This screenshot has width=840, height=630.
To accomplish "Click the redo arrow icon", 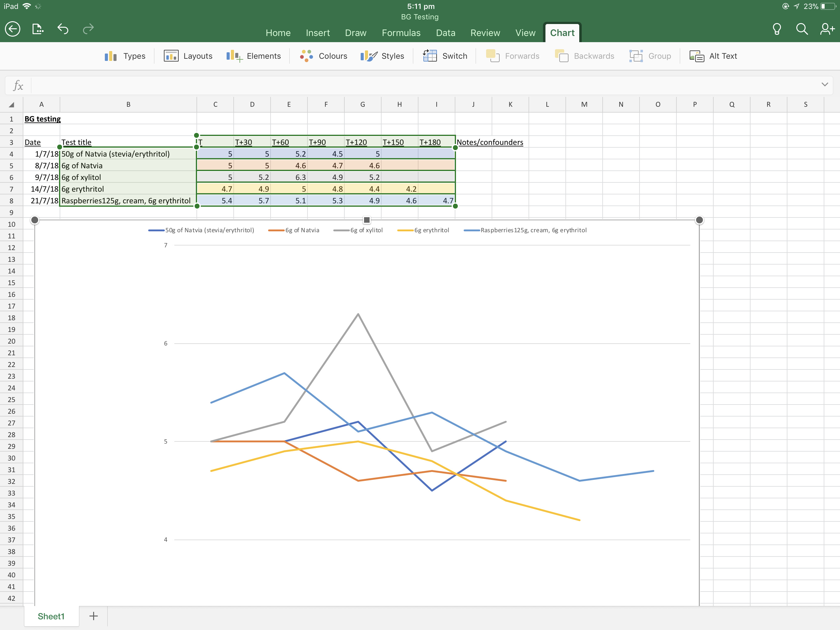I will tap(88, 29).
